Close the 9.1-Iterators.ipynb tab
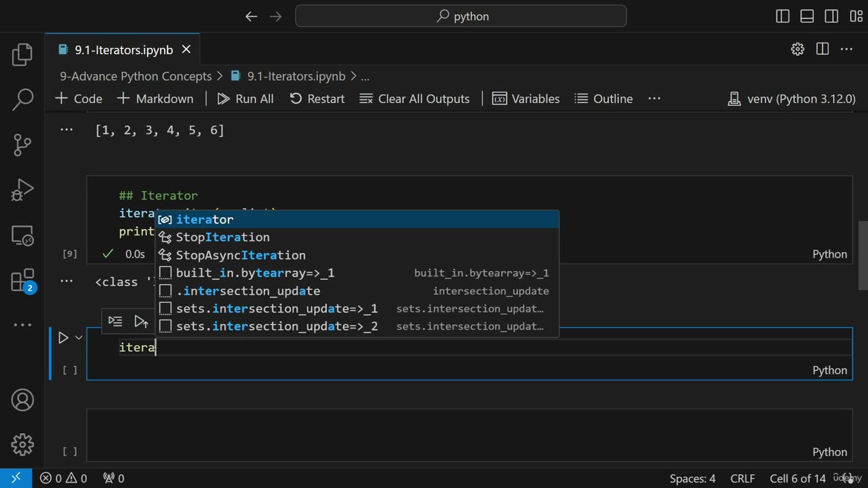 coord(186,49)
